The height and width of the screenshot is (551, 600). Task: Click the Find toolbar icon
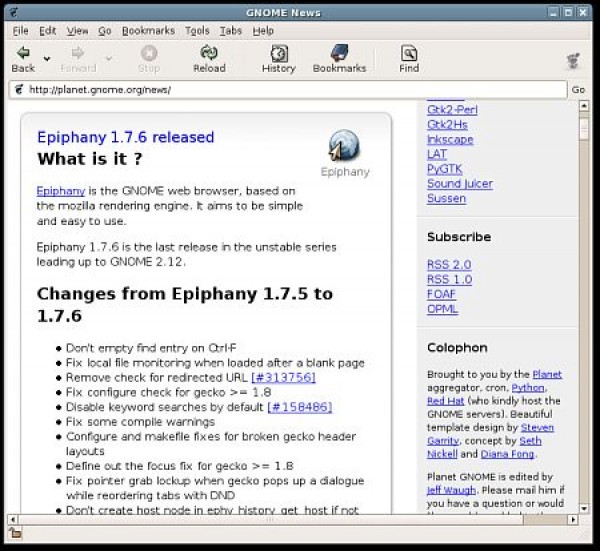click(409, 53)
